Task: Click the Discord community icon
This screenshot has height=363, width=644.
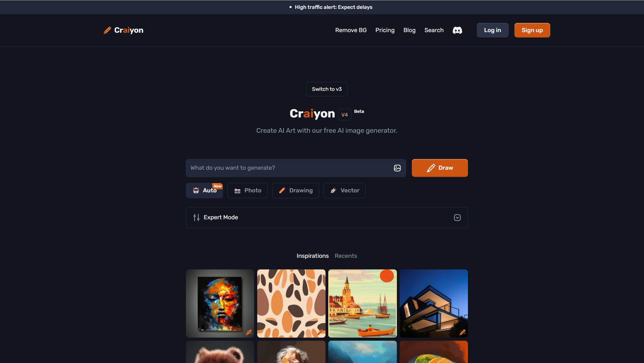Action: [x=457, y=30]
